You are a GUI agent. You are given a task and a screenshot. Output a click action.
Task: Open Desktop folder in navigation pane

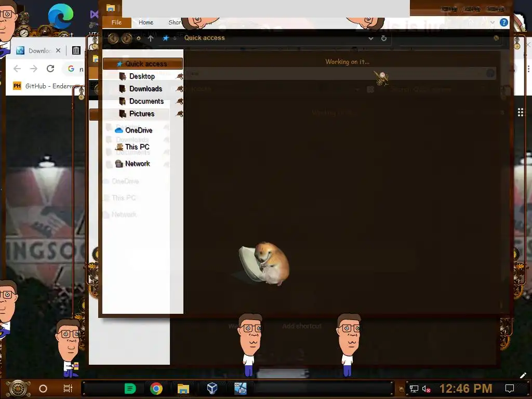coord(142,76)
